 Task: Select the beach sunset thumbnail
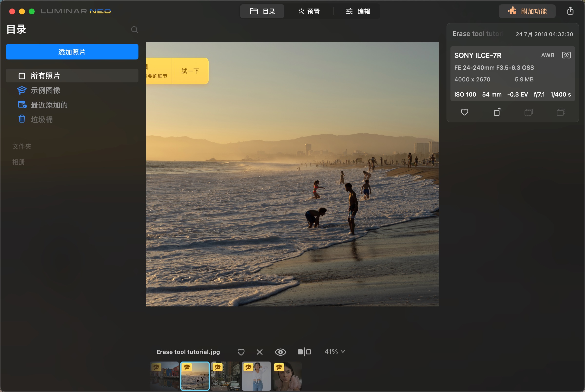[x=195, y=376]
